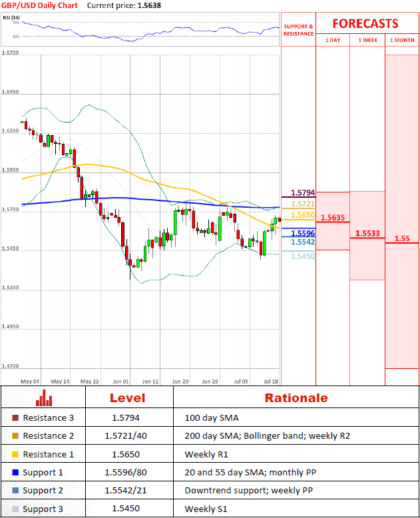The height and width of the screenshot is (518, 420).
Task: Click the 1.5794 resistance level label
Action: (303, 192)
